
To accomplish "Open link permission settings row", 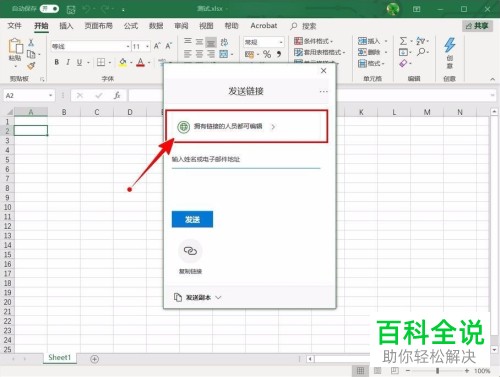I will tap(247, 126).
